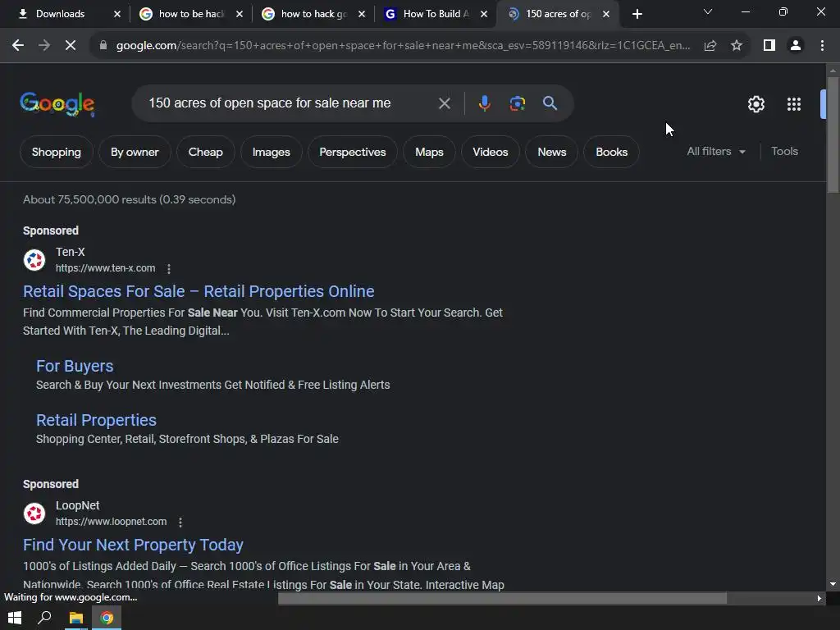Screen dimensions: 840x630
Task: Search by image with Google Lens
Action: tap(517, 103)
